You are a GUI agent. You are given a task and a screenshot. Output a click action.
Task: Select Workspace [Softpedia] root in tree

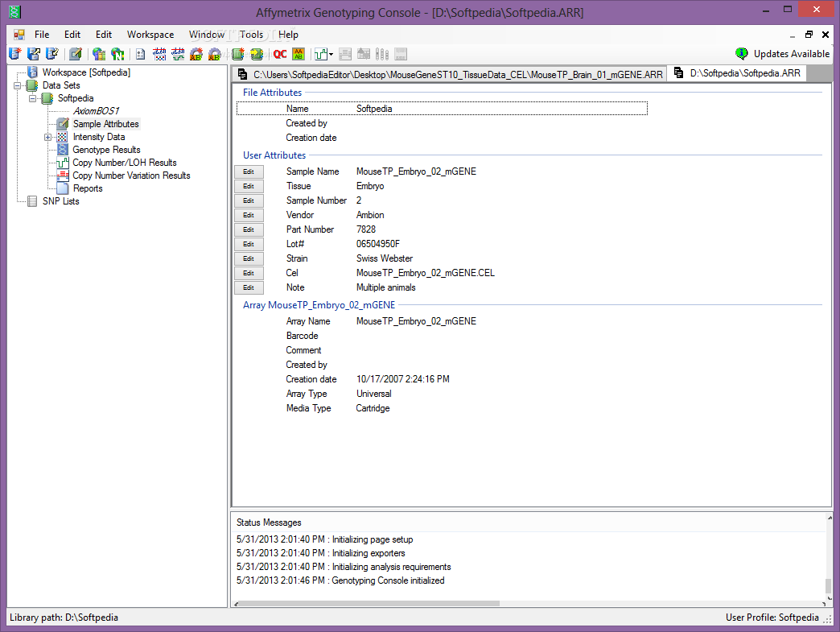[x=86, y=72]
